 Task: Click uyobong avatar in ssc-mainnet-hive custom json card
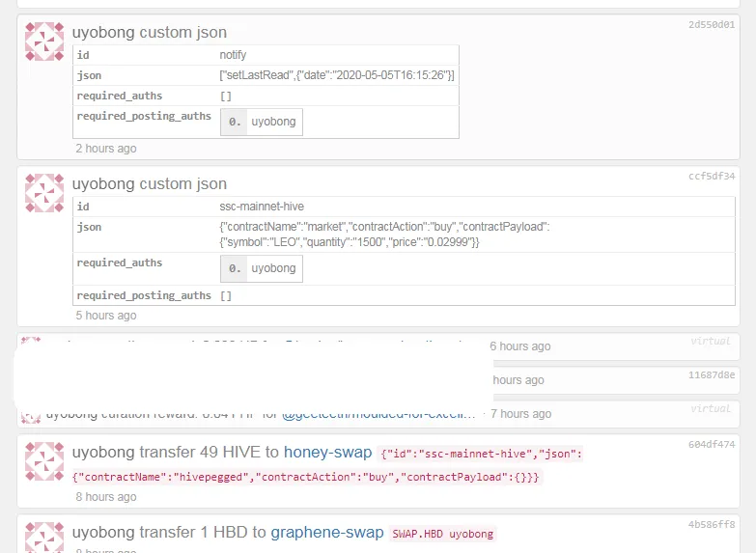pyautogui.click(x=44, y=193)
